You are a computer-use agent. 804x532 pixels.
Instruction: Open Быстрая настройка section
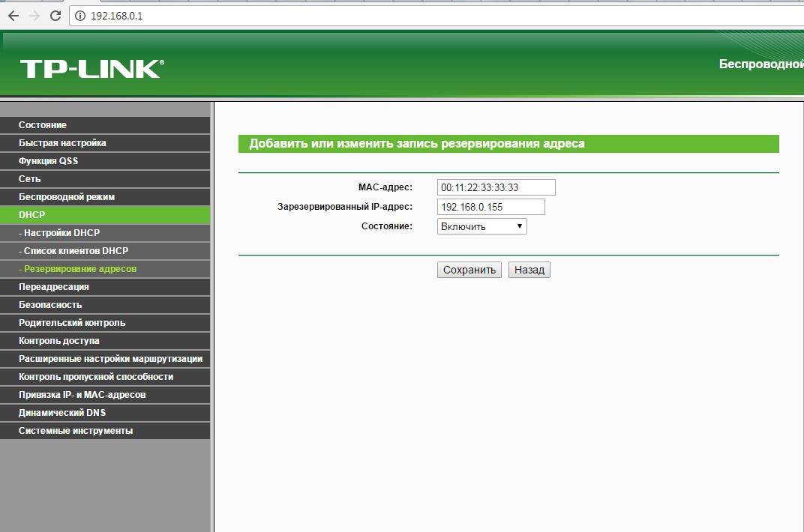click(x=105, y=143)
